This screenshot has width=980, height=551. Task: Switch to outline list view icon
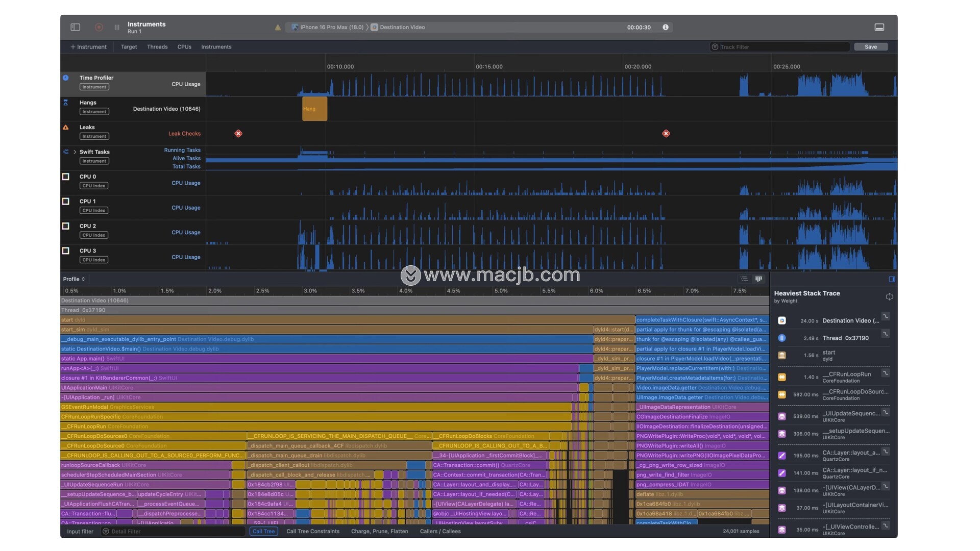[x=744, y=279]
